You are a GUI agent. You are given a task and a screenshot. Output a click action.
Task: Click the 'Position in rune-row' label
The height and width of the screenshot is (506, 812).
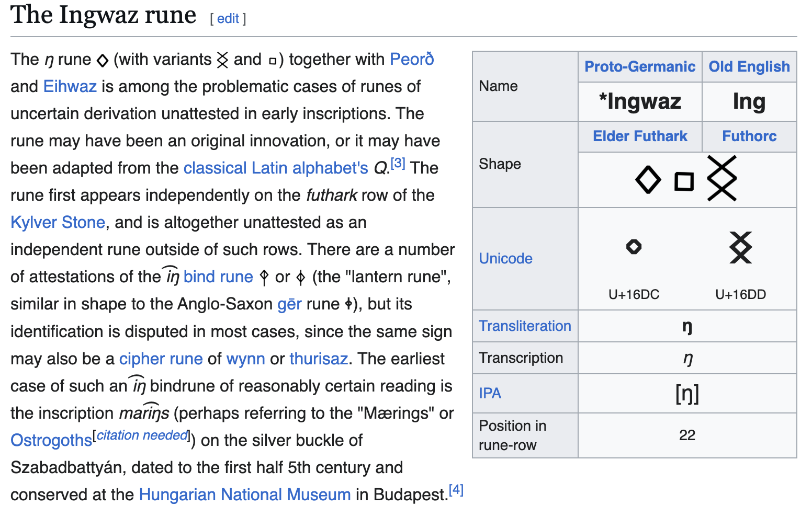click(x=513, y=435)
